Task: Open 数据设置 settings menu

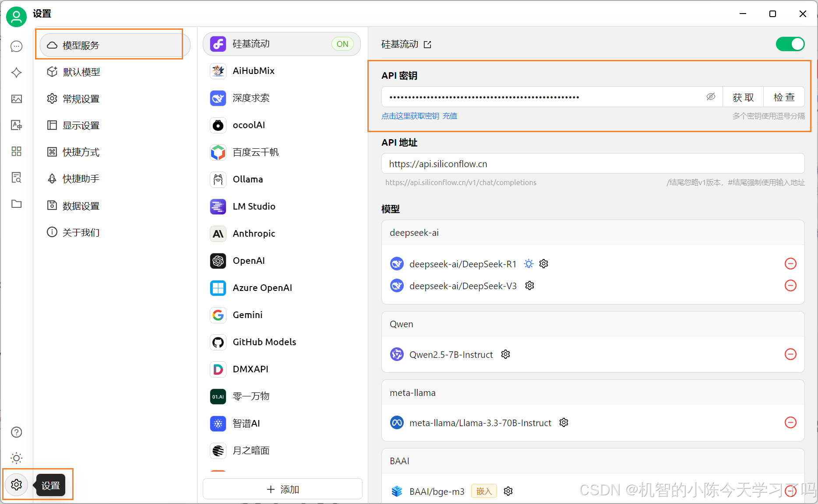Action: coord(115,206)
